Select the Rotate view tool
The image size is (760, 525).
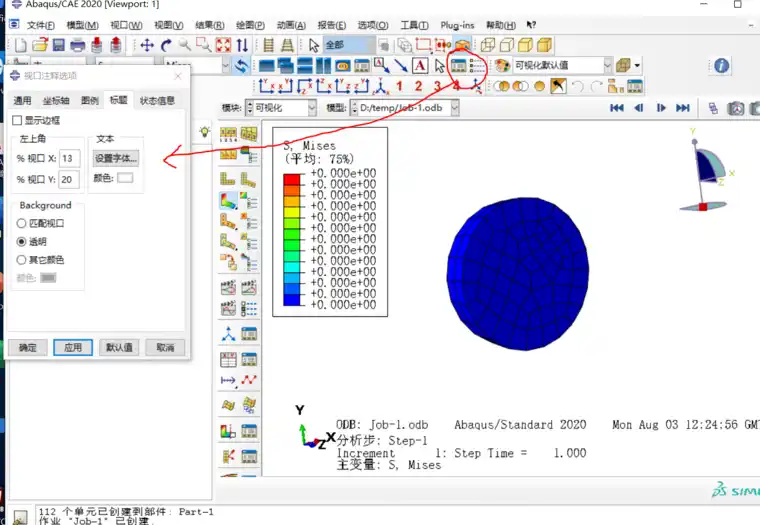[x=166, y=46]
